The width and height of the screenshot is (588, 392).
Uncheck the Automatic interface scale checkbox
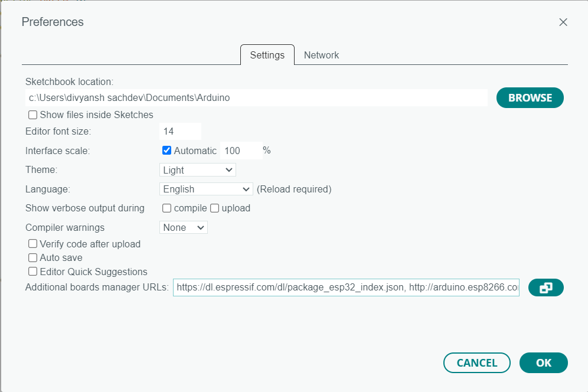point(166,151)
